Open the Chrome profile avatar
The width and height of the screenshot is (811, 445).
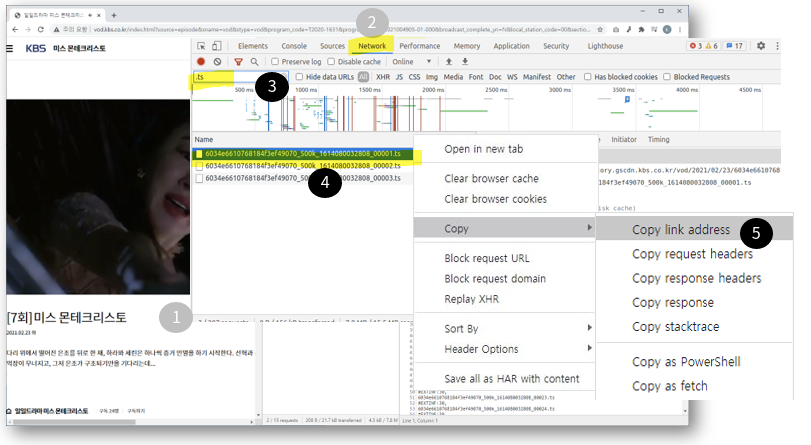tap(667, 29)
